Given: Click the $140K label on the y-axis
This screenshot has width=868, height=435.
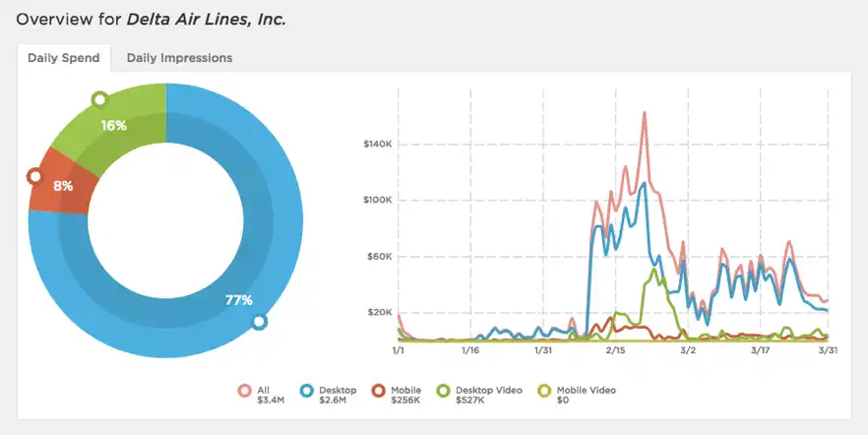Looking at the screenshot, I should pos(378,144).
